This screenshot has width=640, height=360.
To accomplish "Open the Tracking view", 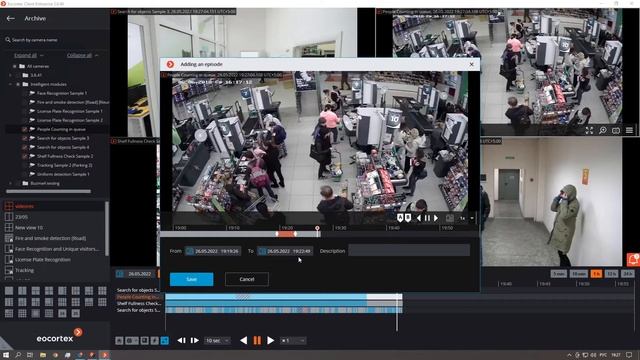I will click(24, 270).
